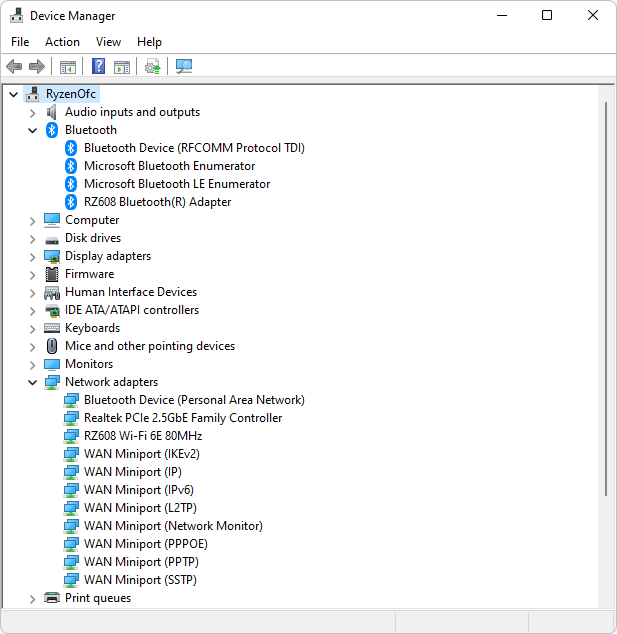Open the View menu
This screenshot has width=617, height=634.
(108, 42)
